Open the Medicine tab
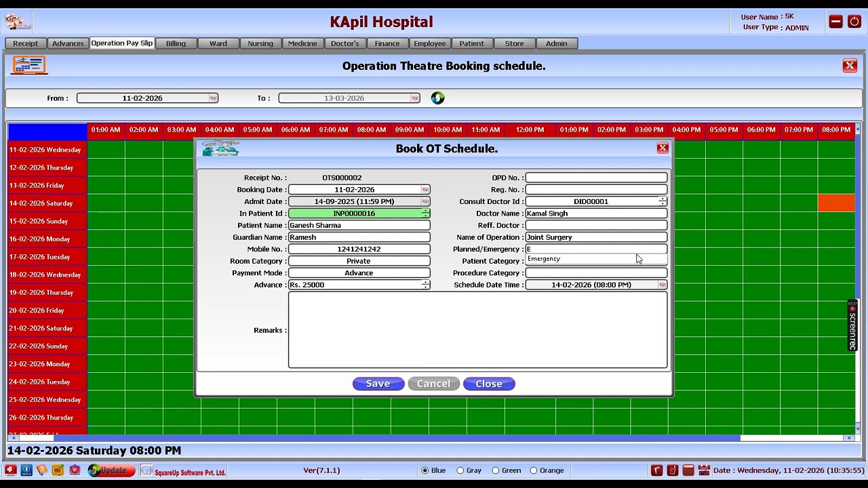868x488 pixels. click(302, 43)
